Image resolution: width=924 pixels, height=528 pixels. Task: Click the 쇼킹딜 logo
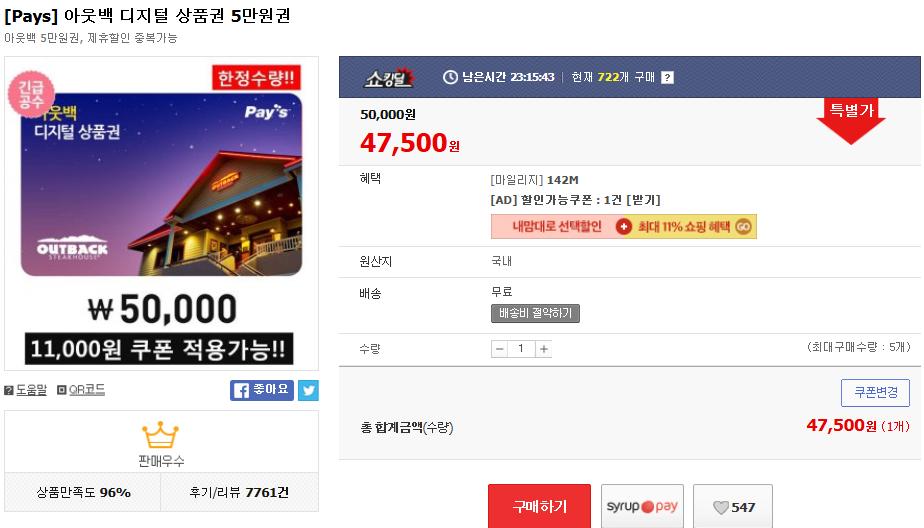(x=389, y=78)
